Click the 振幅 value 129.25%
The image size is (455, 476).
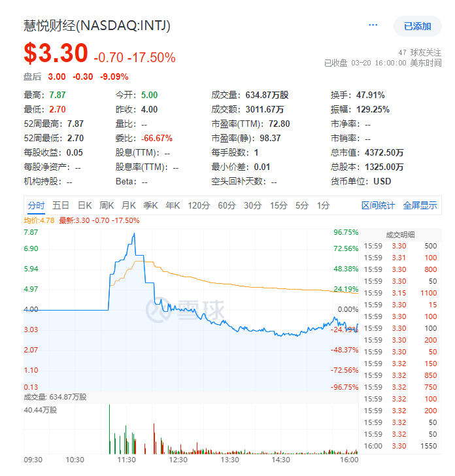373,109
